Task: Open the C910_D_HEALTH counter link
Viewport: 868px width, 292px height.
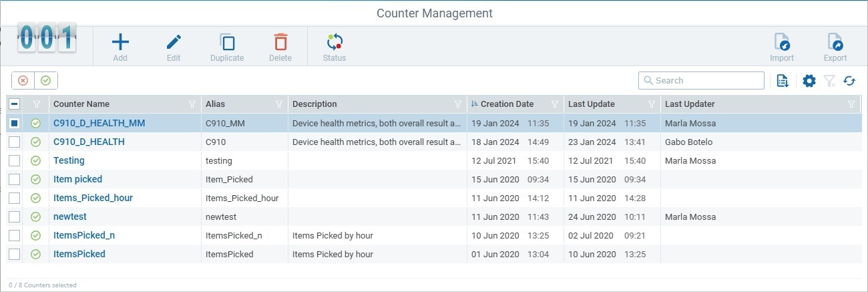Action: tap(89, 142)
